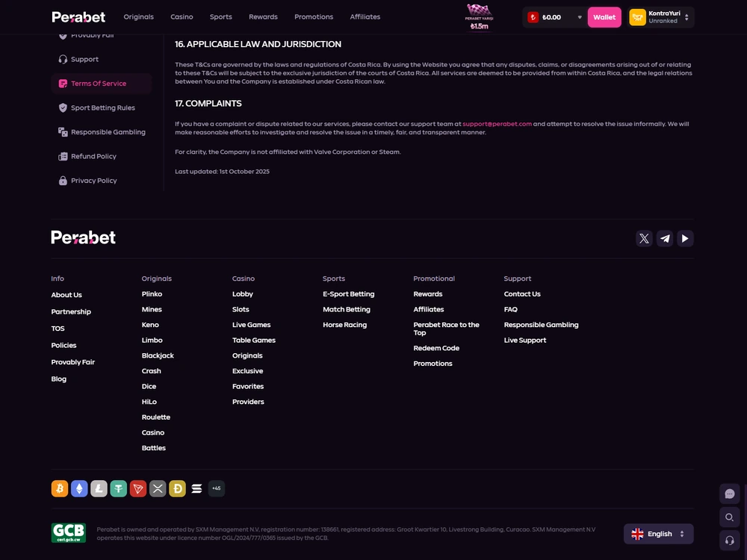Expand the balance currency dropdown arrow
Screen dimensions: 747x560
coord(580,17)
